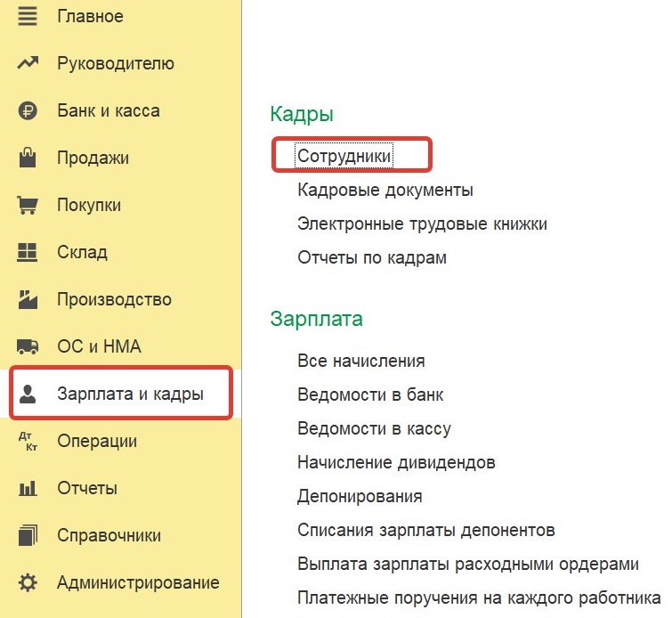Go to Банк и касса section
This screenshot has width=672, height=618.
click(x=109, y=110)
